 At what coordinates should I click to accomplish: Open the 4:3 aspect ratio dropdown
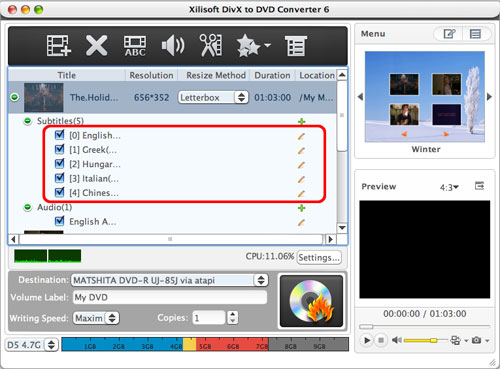tap(449, 187)
